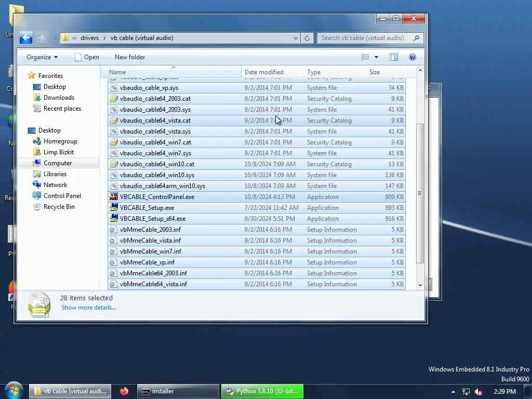Image resolution: width=532 pixels, height=399 pixels.
Task: Open the Windows Start orb
Action: pos(14,391)
